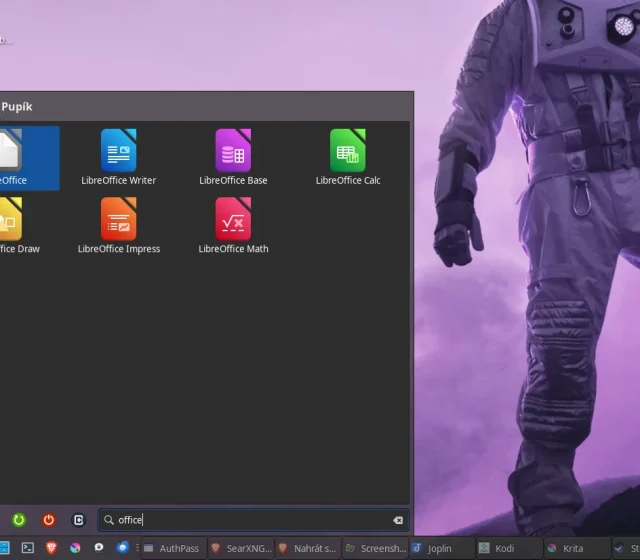Switch to the SearXNG browser window
The width and height of the screenshot is (640, 560).
pyautogui.click(x=242, y=548)
